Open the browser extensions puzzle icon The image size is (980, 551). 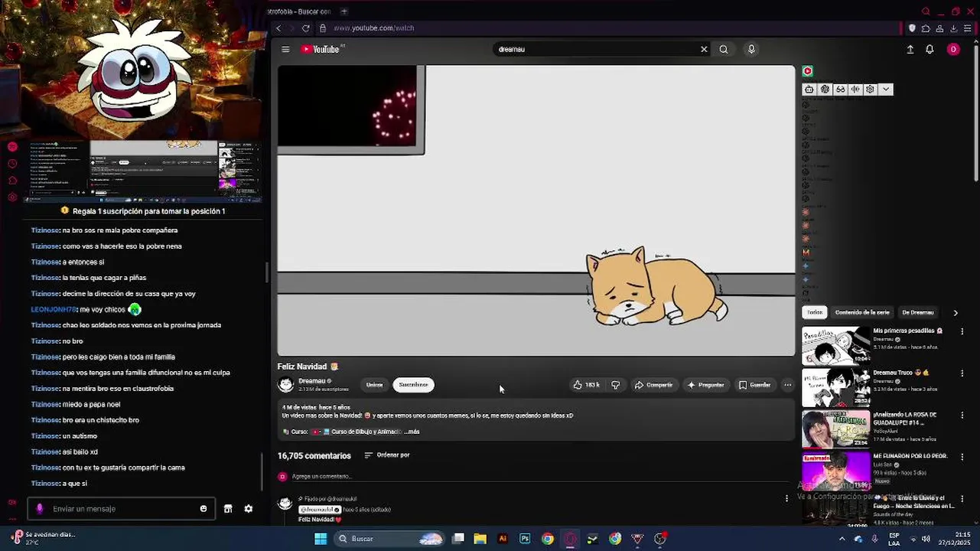(926, 28)
